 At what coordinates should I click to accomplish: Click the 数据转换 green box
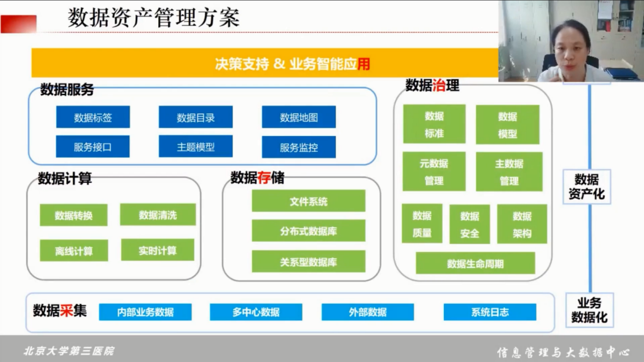(73, 215)
